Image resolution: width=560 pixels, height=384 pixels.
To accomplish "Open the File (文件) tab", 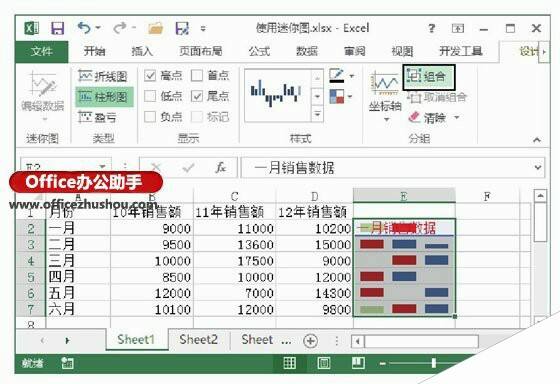I will pyautogui.click(x=41, y=51).
